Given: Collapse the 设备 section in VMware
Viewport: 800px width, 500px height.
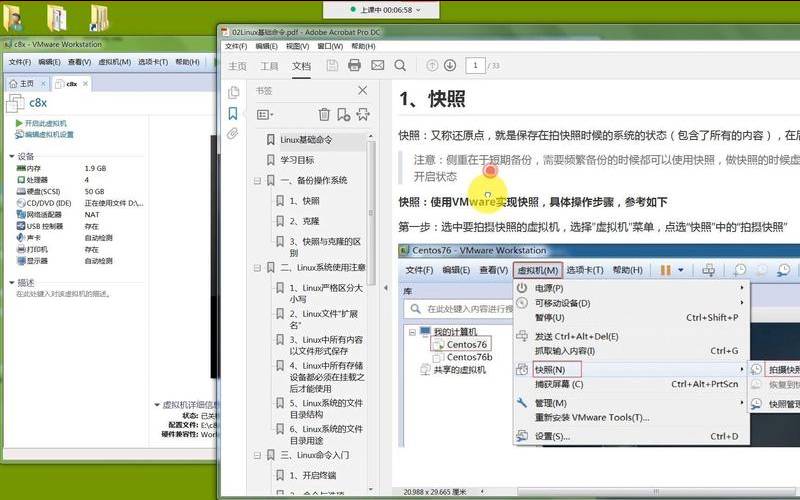Looking at the screenshot, I should [x=11, y=157].
